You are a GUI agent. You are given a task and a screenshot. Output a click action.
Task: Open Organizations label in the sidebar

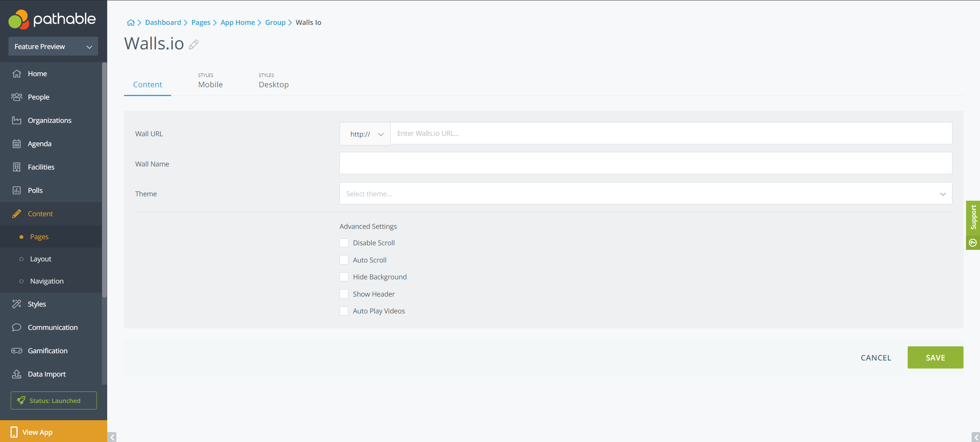point(50,120)
